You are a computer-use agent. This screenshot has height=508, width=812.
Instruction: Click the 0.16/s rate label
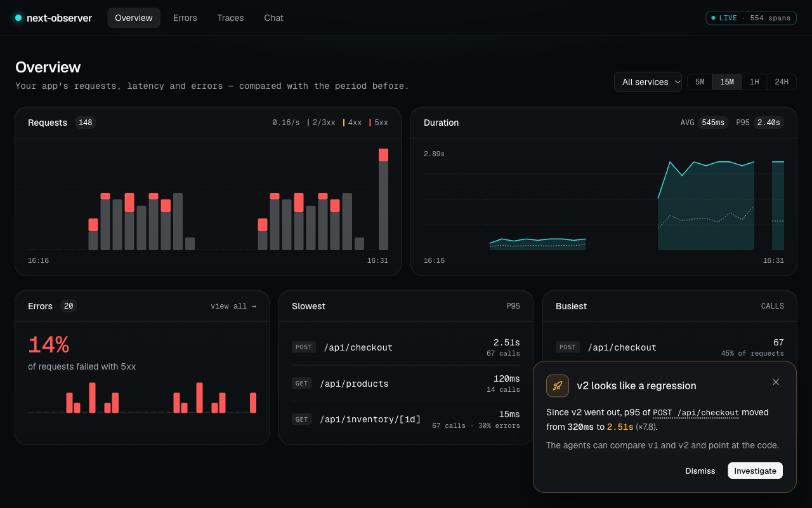(286, 123)
